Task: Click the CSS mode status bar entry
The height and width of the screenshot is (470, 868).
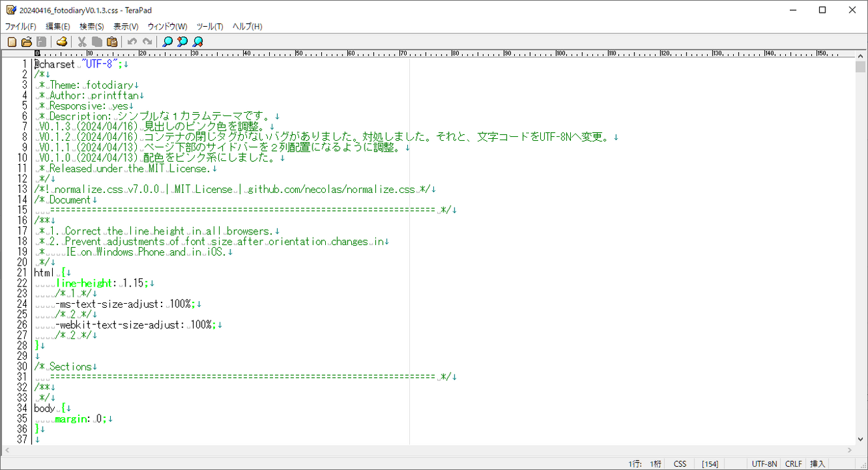Action: click(x=680, y=464)
